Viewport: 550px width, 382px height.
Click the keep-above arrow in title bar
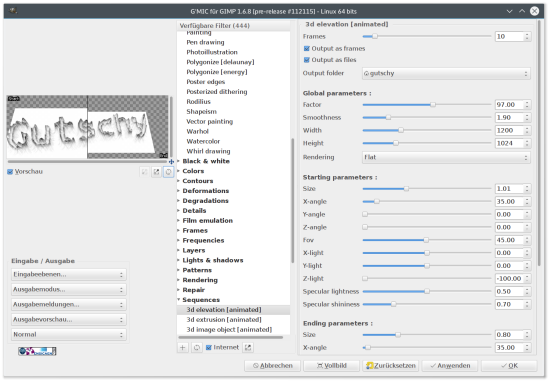(522, 11)
